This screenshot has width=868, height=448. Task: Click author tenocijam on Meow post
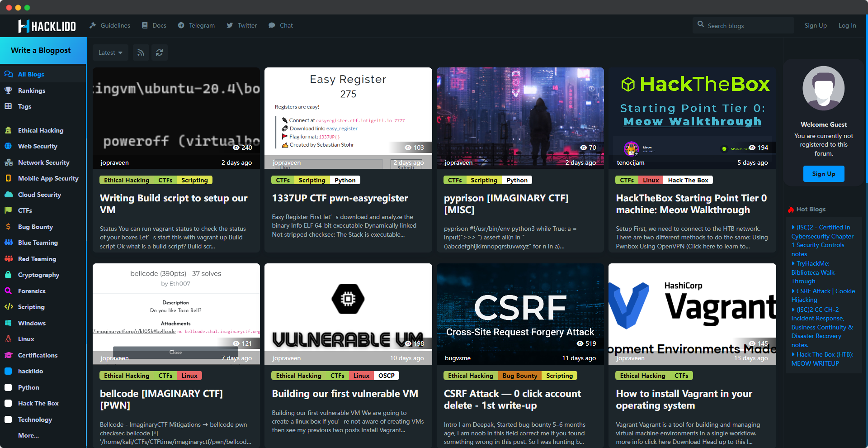click(x=631, y=162)
